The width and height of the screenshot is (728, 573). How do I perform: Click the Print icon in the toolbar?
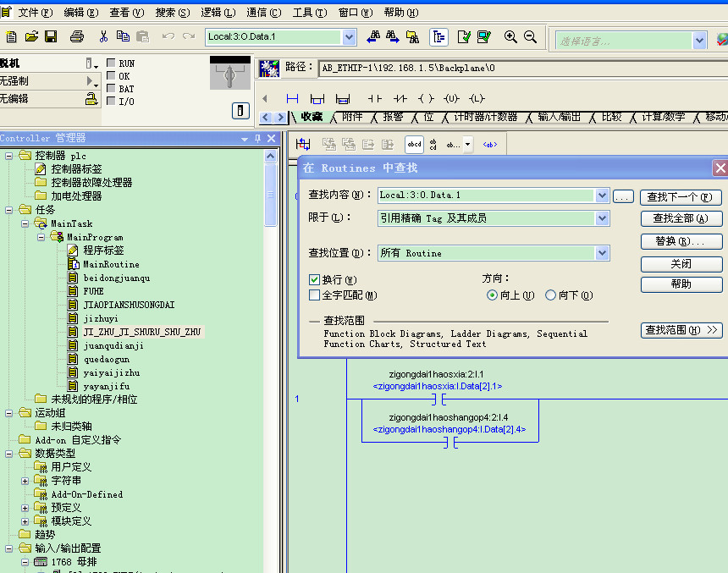[77, 37]
